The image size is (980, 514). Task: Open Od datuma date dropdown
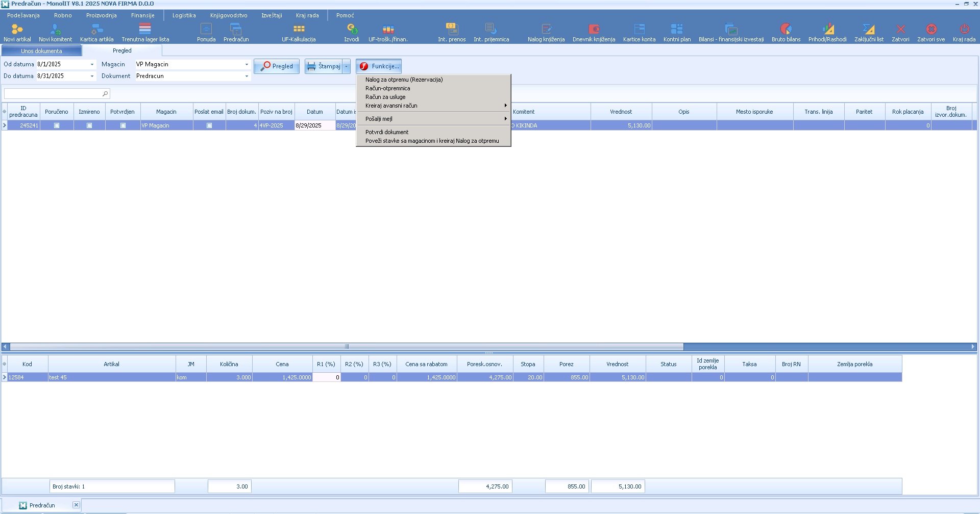[x=92, y=65]
